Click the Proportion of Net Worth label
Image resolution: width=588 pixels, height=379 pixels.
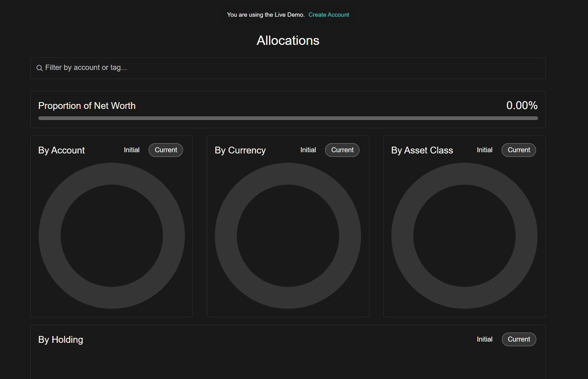87,106
